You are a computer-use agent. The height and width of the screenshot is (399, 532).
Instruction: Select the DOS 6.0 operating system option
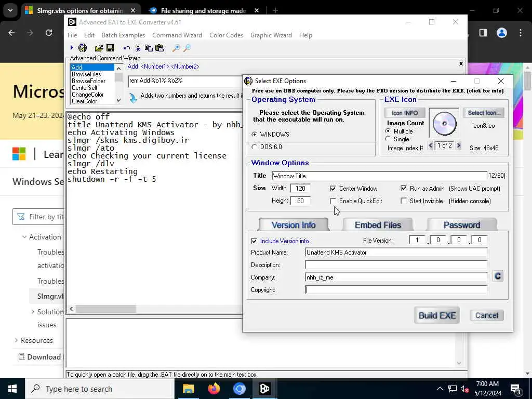coord(254,147)
